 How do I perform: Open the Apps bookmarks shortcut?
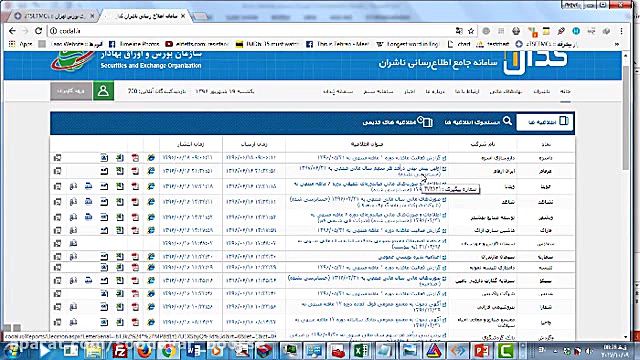21,44
